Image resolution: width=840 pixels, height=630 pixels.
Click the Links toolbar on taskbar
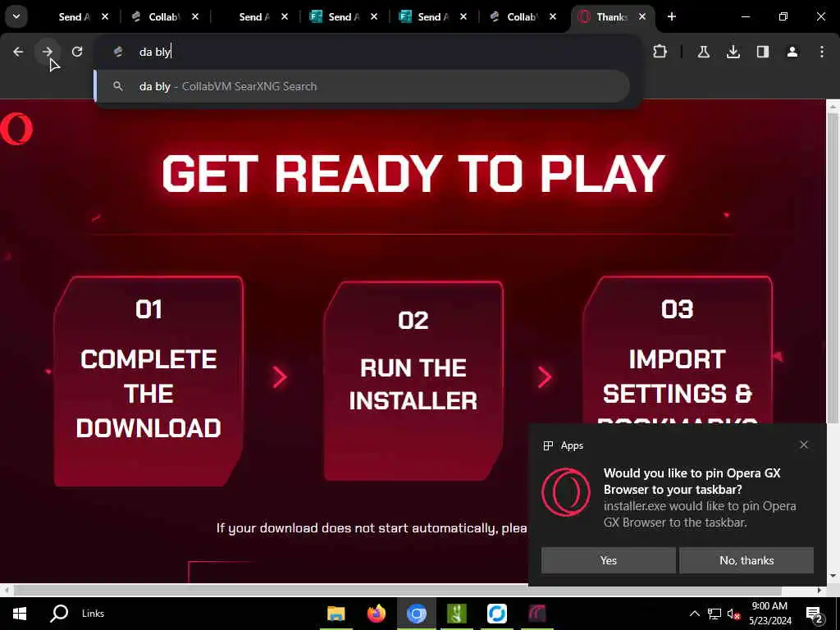[x=94, y=614]
